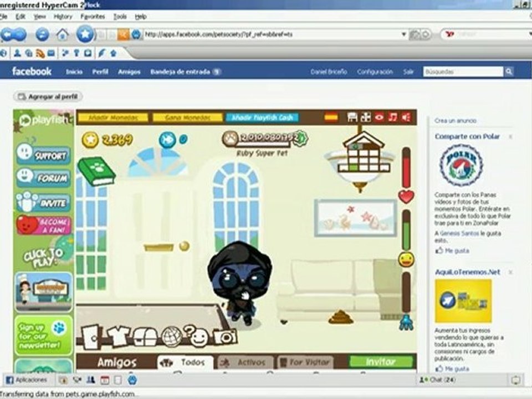Screen dimensions: 532x399
Task: Click the star favorites button
Action: tap(85, 34)
